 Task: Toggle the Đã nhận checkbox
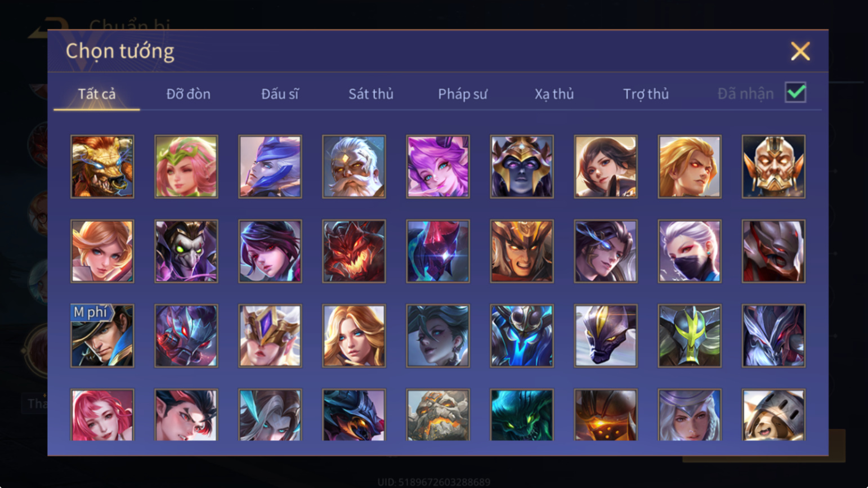tap(795, 92)
